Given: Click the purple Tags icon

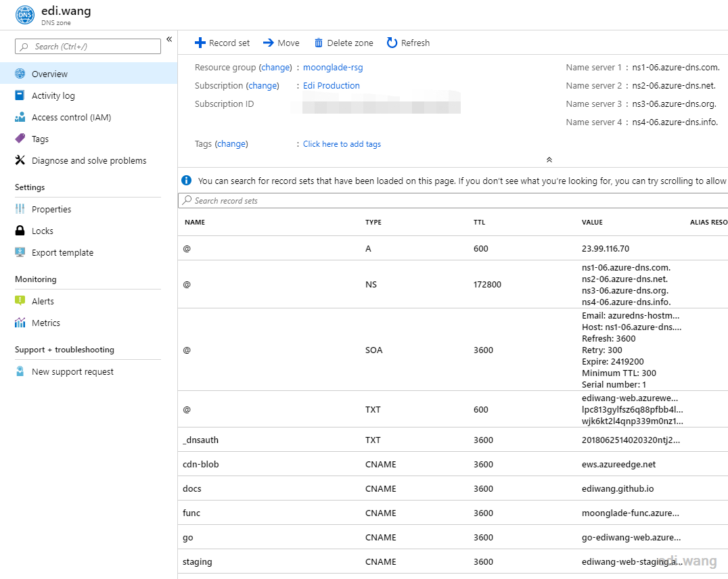Looking at the screenshot, I should pyautogui.click(x=20, y=139).
